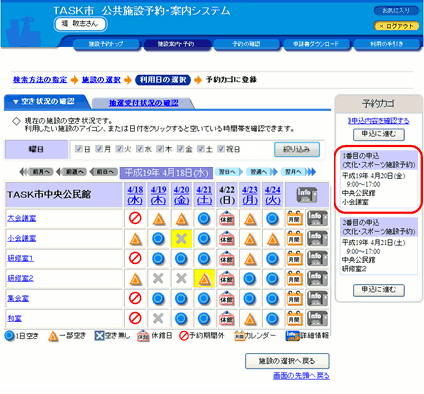Viewport: 424px width, 394px height.
Task: Toggle the 土 weekday checkbox
Action: click(x=201, y=149)
